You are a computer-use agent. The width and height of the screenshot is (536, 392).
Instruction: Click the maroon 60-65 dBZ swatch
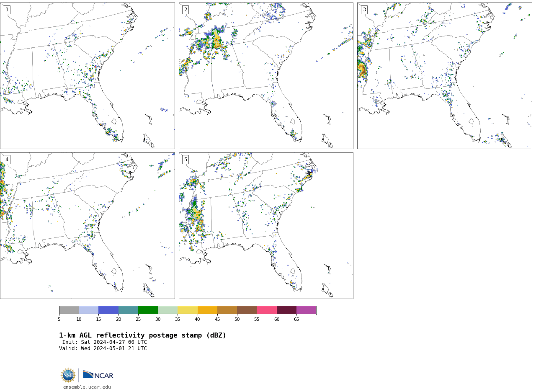pyautogui.click(x=286, y=310)
